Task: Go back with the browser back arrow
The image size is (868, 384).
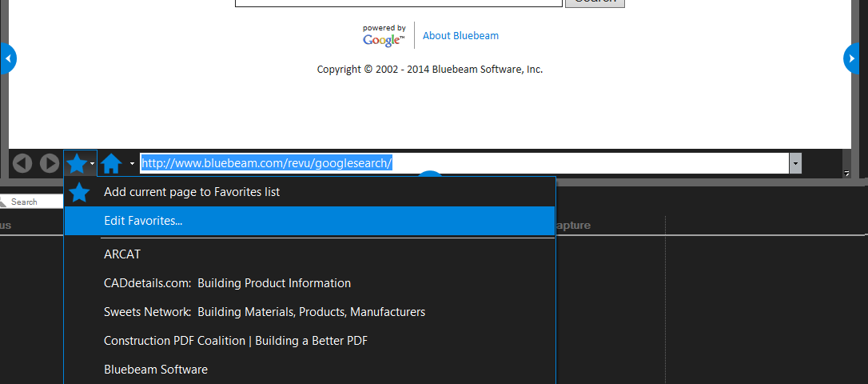Action: pyautogui.click(x=22, y=163)
